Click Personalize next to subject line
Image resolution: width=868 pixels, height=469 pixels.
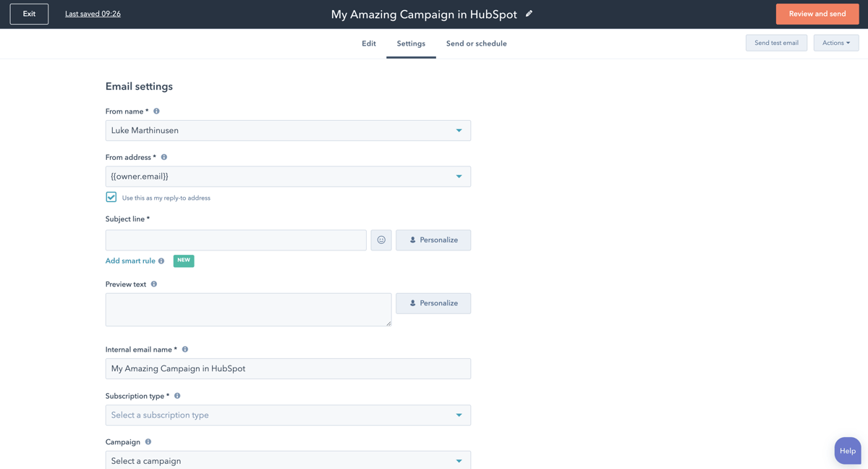click(x=433, y=240)
